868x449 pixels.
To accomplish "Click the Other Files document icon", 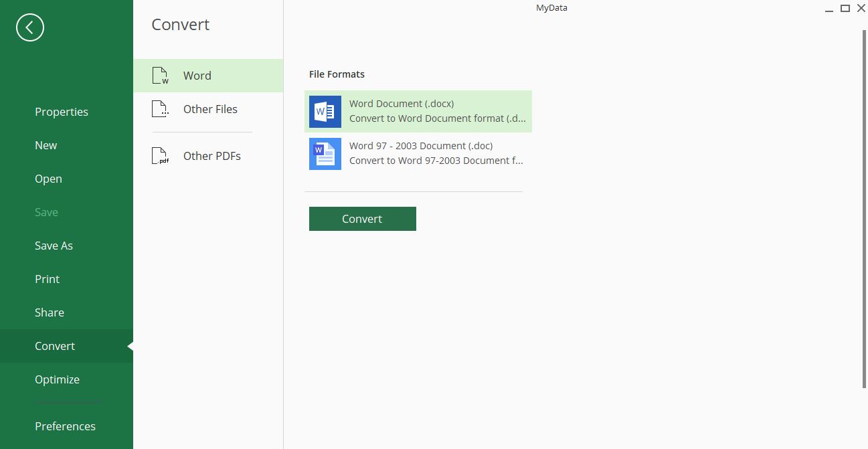I will pyautogui.click(x=160, y=108).
